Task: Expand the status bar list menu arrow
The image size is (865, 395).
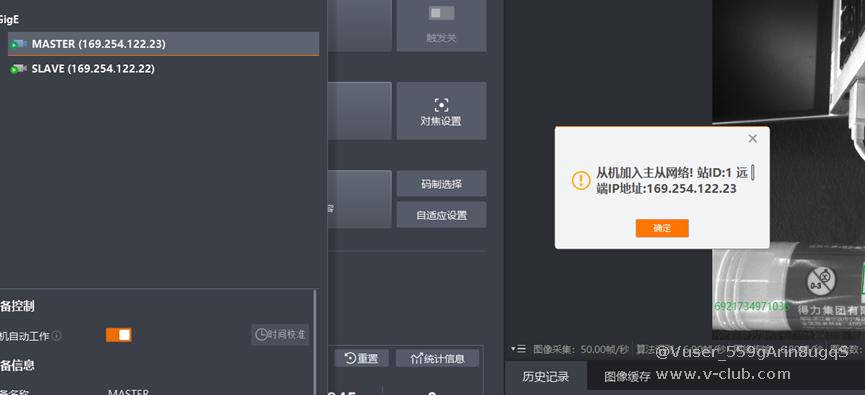Action: 518,349
